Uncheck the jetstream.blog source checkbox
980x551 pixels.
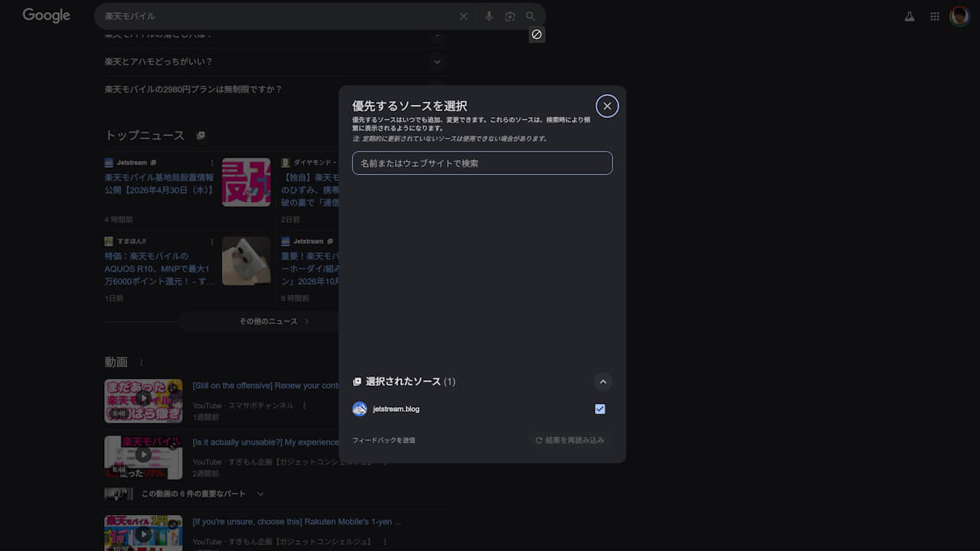pyautogui.click(x=600, y=409)
